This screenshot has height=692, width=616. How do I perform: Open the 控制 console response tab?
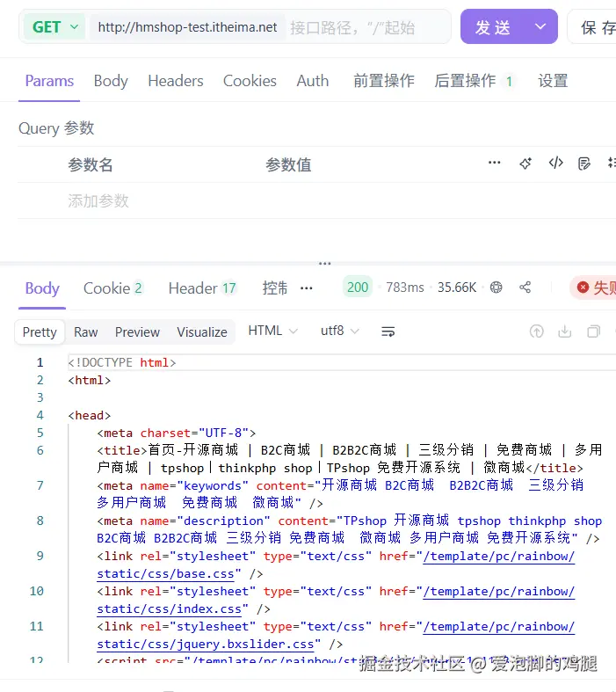tap(275, 288)
